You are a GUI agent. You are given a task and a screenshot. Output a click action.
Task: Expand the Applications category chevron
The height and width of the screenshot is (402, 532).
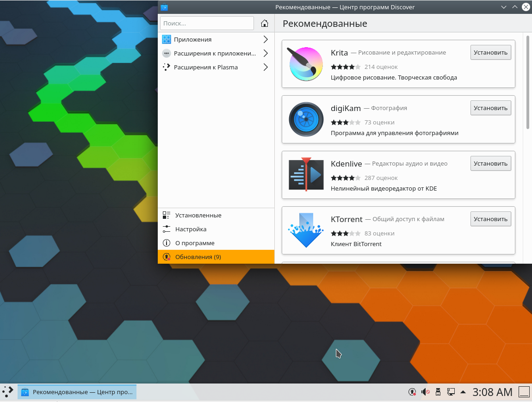(266, 39)
